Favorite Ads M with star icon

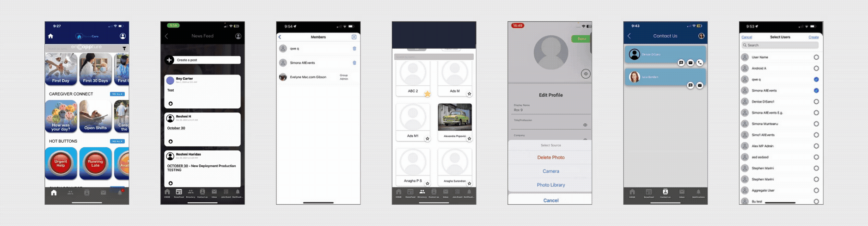click(469, 94)
